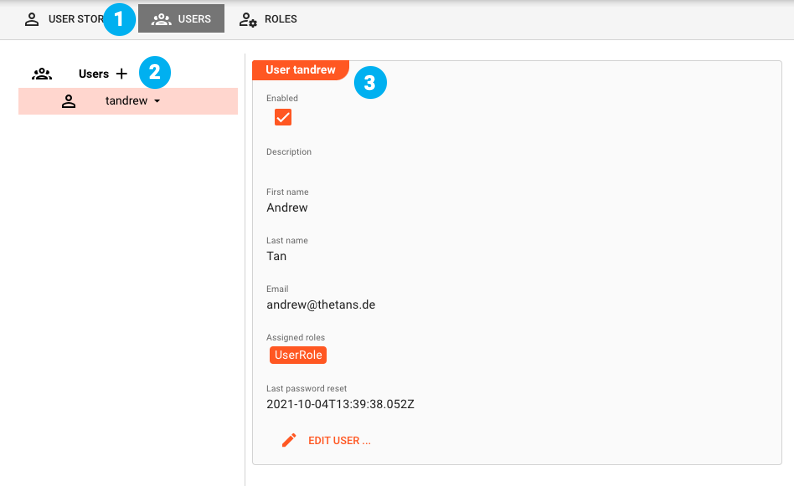Click the email andrew@thetans.de
The height and width of the screenshot is (486, 794).
[x=321, y=304]
